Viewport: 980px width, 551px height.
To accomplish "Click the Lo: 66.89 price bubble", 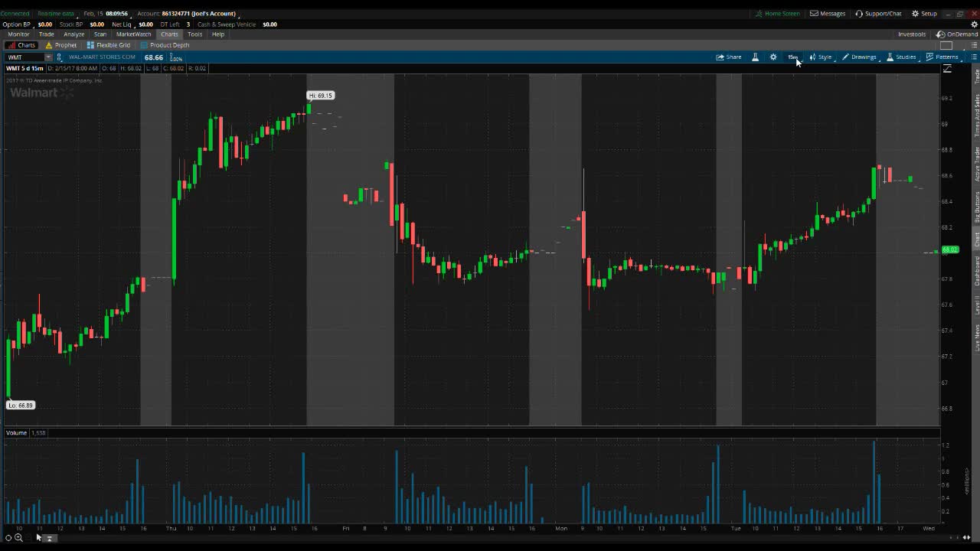I will coord(21,406).
